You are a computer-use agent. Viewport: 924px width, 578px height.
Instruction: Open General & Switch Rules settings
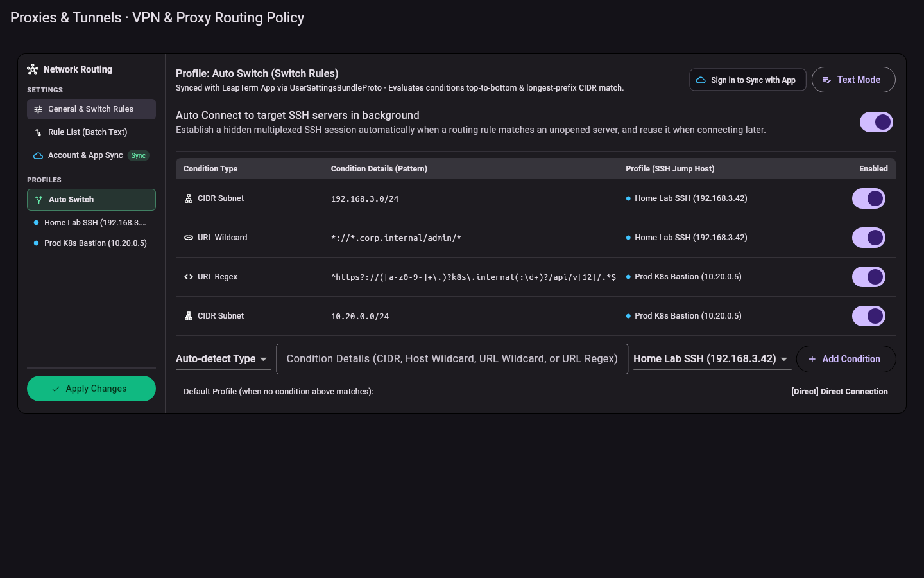[91, 109]
